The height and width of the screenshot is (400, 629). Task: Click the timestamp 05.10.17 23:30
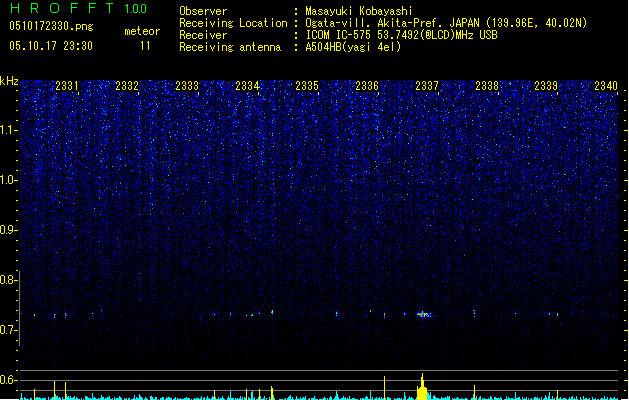pyautogui.click(x=51, y=46)
